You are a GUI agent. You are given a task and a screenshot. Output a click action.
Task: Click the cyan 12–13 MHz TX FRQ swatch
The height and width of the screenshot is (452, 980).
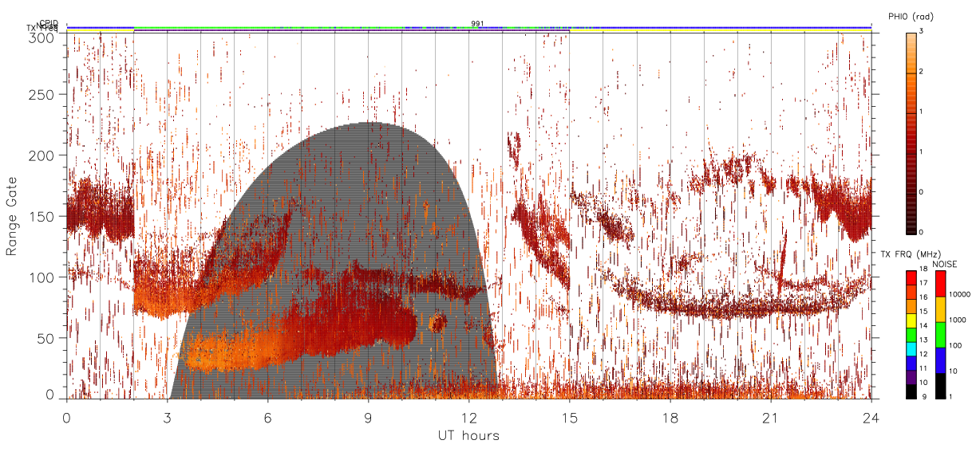911,349
